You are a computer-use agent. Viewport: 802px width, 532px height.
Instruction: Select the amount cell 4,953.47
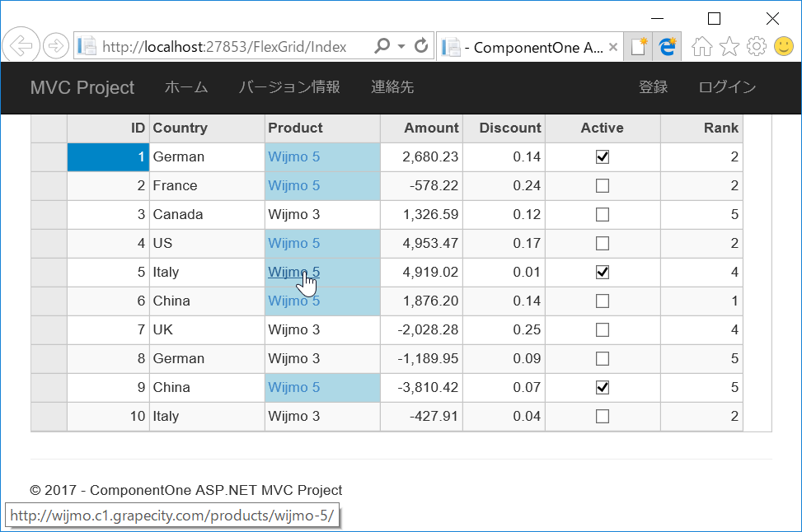coord(421,243)
